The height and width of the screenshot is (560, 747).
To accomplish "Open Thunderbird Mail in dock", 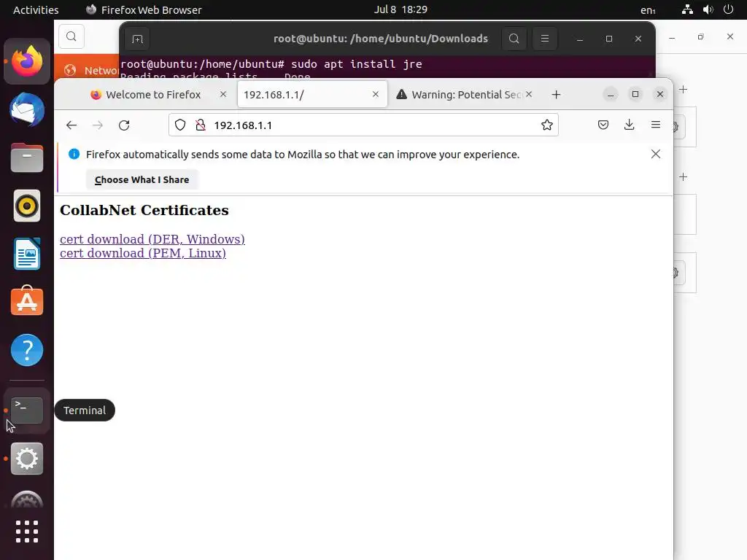I will (27, 110).
